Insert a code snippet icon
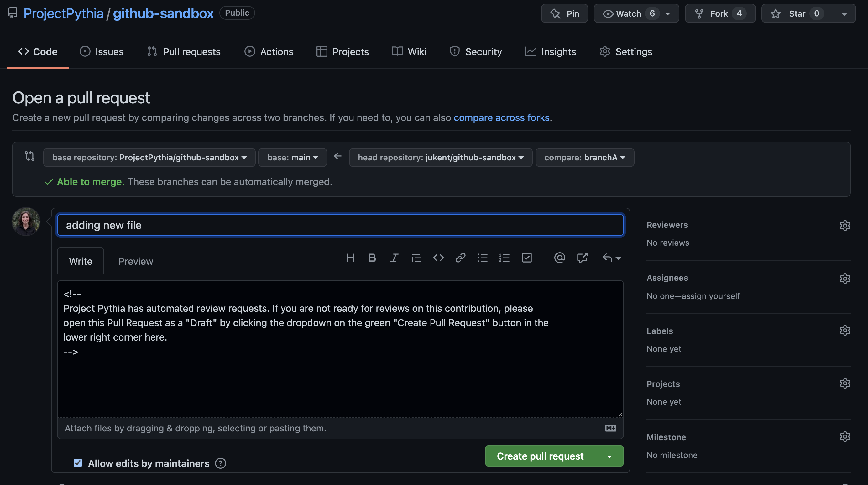Image resolution: width=868 pixels, height=485 pixels. click(x=438, y=258)
